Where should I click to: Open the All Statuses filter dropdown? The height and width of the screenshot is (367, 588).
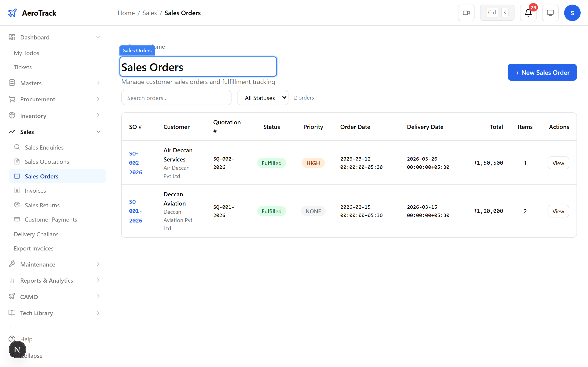(262, 97)
